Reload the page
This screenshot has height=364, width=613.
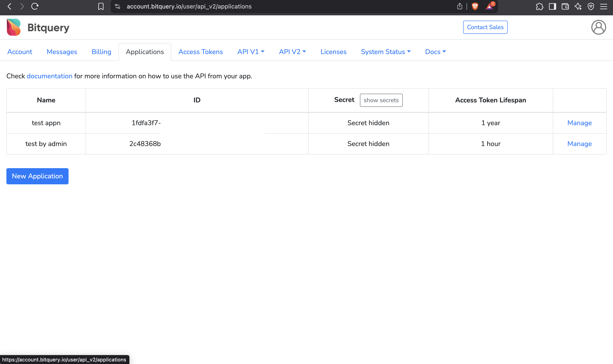coord(35,6)
